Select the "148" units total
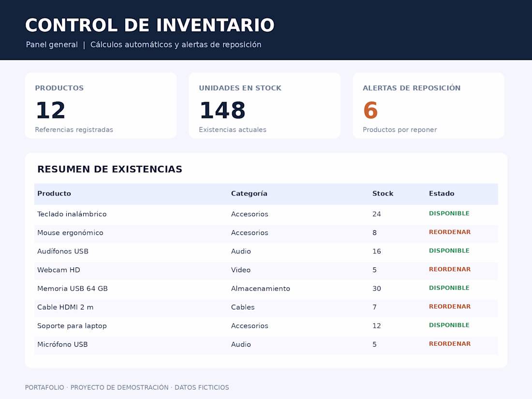 point(222,110)
